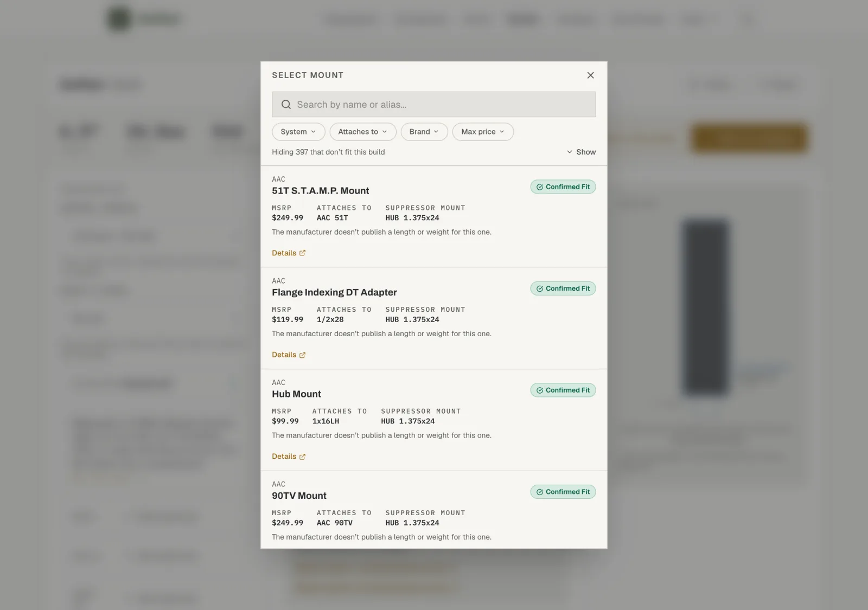Open the System filter dropdown
The width and height of the screenshot is (868, 610).
pos(298,132)
